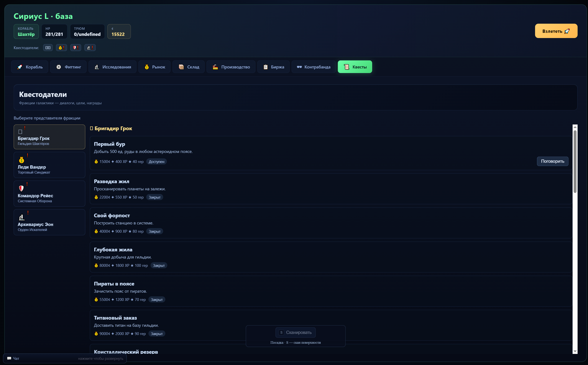Viewport: 588px width, 365px height.
Task: Click the quest title Свой форпост
Action: click(x=112, y=216)
